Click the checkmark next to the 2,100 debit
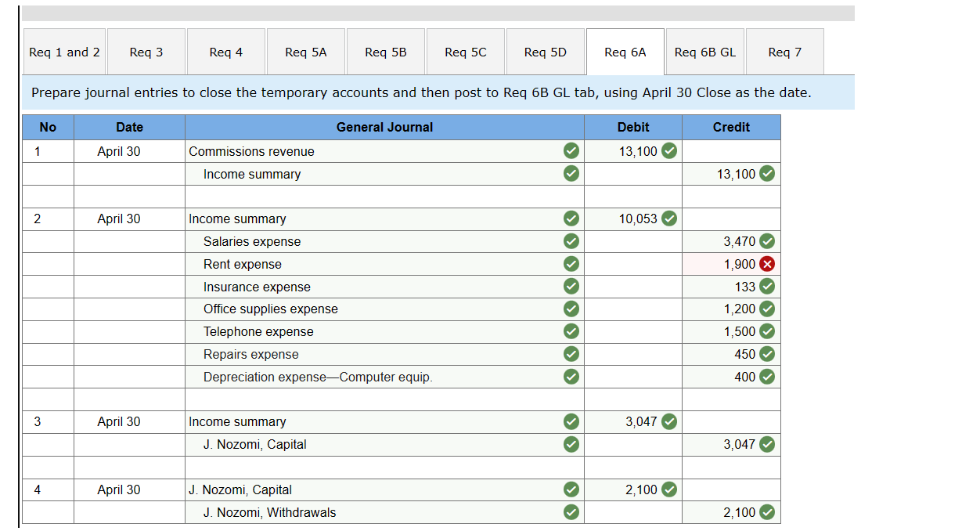 click(x=669, y=489)
